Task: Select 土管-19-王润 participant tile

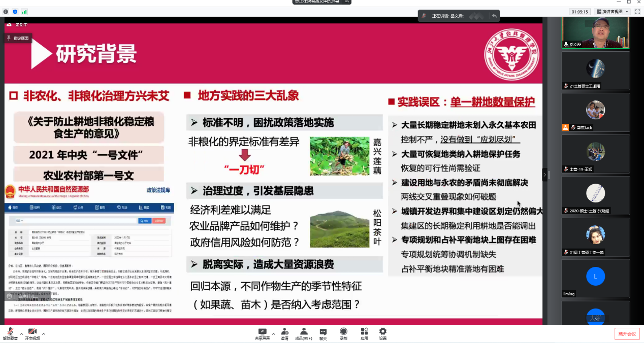Action: [x=596, y=154]
